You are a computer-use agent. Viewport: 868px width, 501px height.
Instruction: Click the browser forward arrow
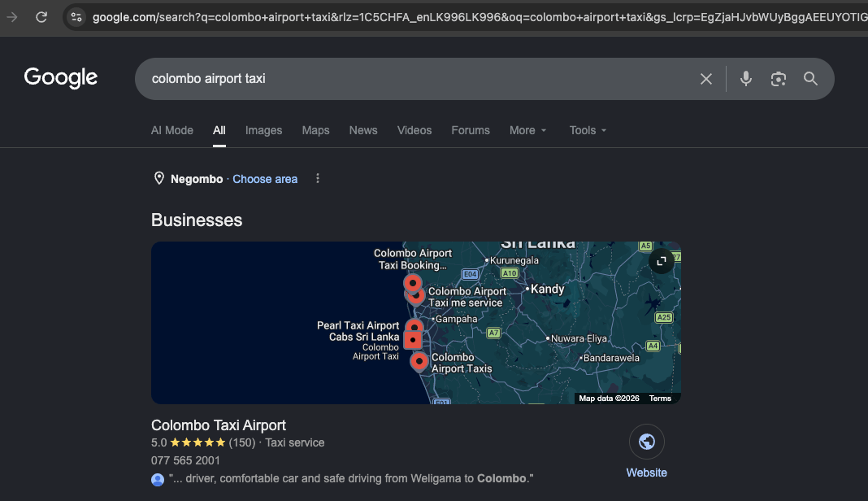point(12,17)
